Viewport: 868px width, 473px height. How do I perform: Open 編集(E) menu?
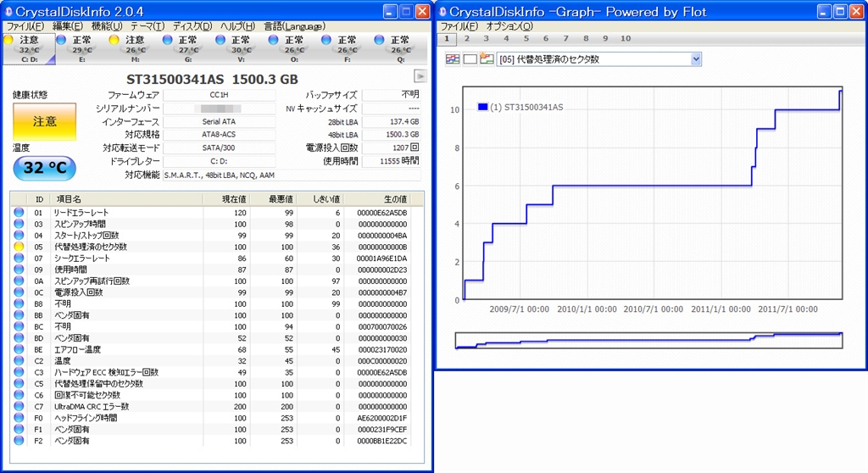point(68,26)
